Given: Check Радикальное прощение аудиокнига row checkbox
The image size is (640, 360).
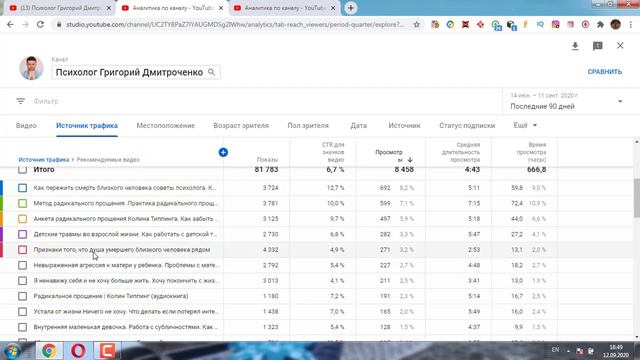Looking at the screenshot, I should 22,296.
